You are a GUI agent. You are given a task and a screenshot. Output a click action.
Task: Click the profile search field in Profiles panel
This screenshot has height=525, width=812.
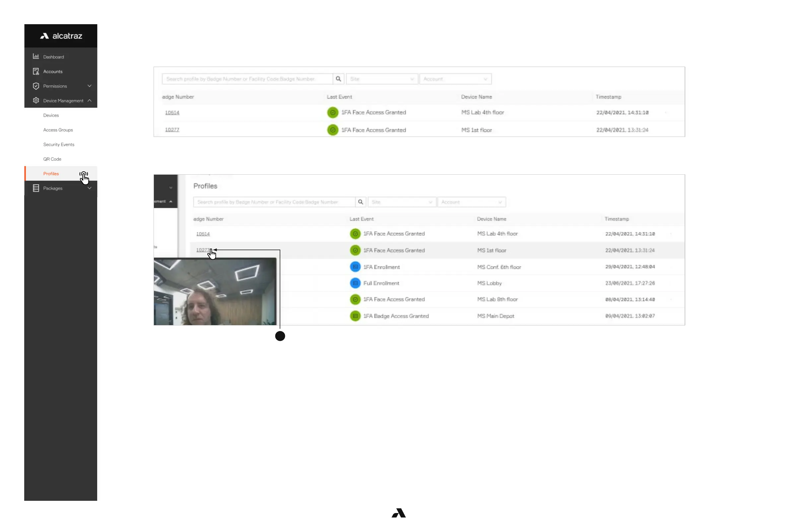pyautogui.click(x=274, y=202)
